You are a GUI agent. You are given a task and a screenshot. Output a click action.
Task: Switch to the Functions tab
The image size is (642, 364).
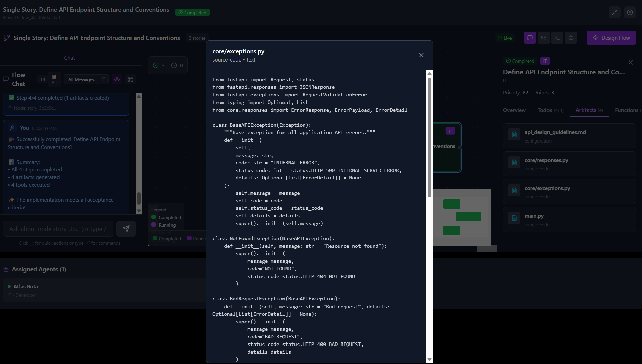coord(628,110)
